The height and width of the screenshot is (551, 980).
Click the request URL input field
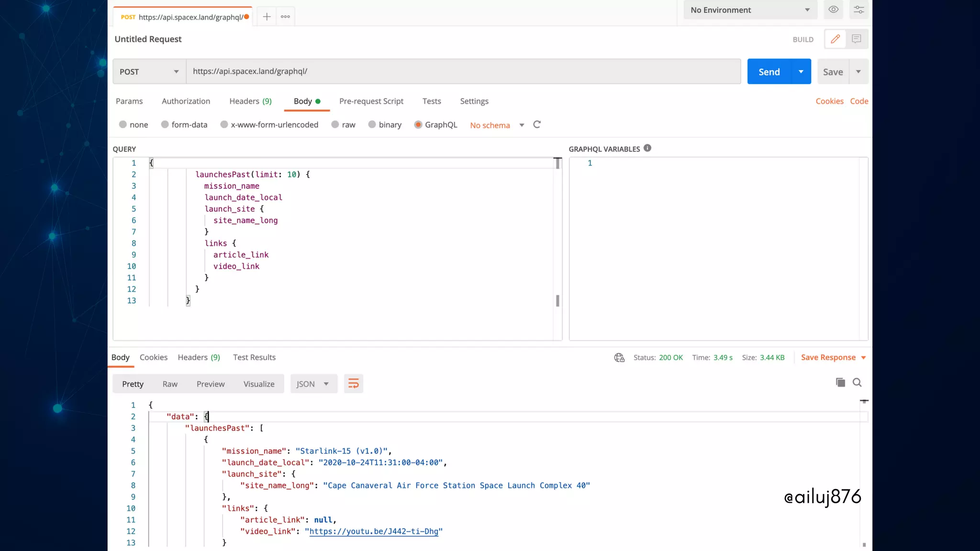point(463,72)
